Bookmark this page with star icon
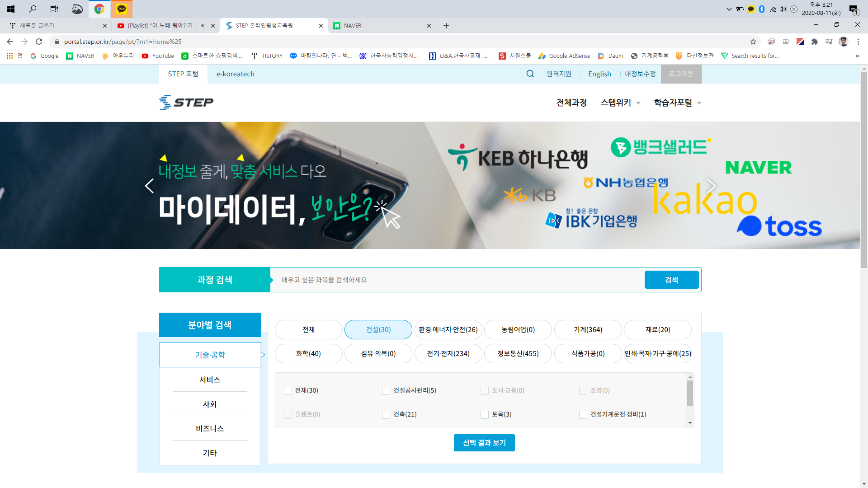 pyautogui.click(x=753, y=42)
